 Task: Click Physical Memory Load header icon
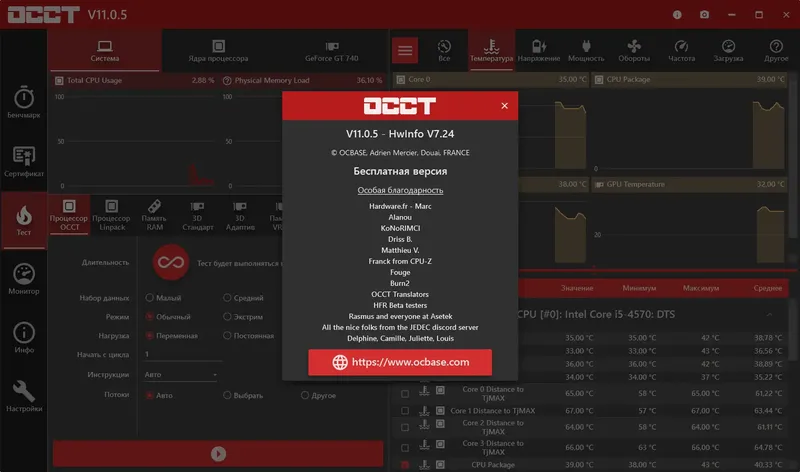(228, 81)
